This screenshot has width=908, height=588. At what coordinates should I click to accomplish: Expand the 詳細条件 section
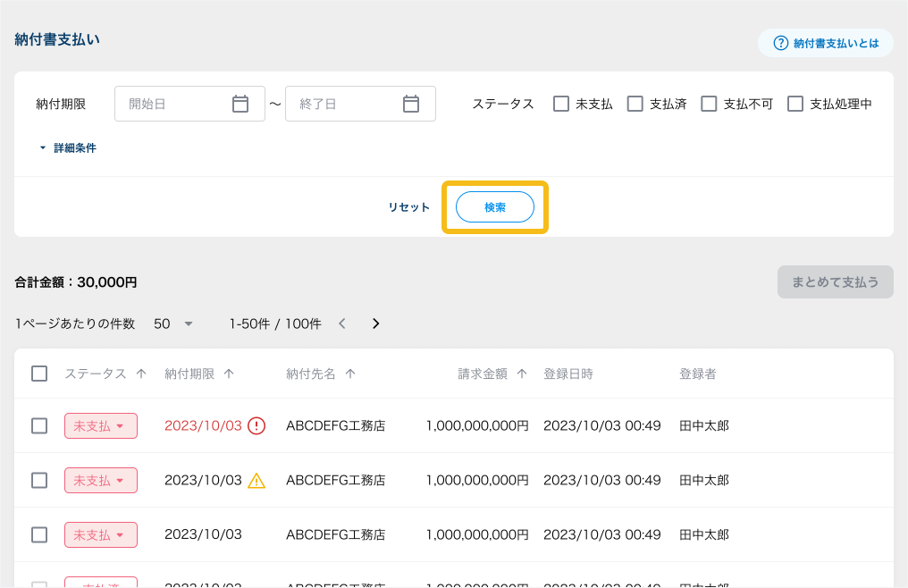(x=68, y=148)
